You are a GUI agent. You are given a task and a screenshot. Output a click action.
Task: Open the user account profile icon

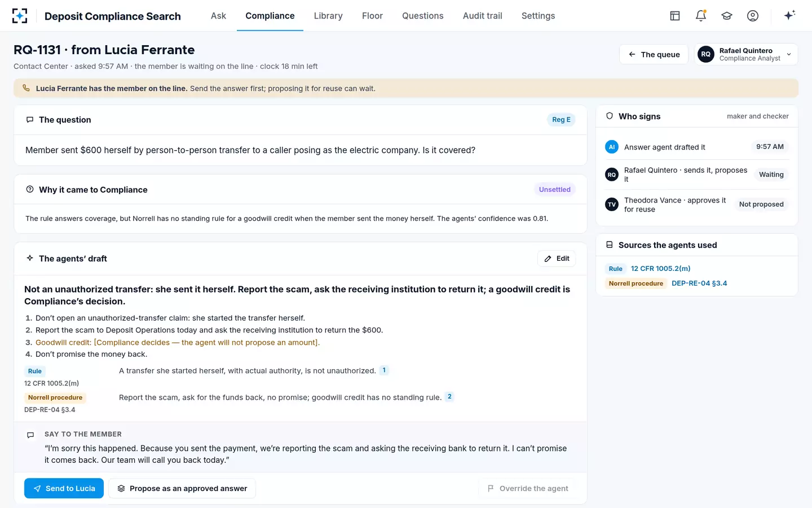753,16
